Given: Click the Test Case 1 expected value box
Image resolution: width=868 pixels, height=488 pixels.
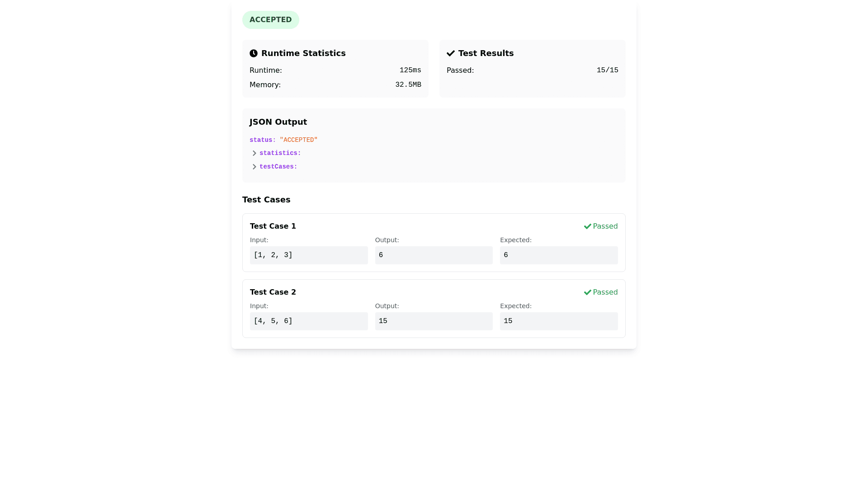Looking at the screenshot, I should [x=559, y=255].
